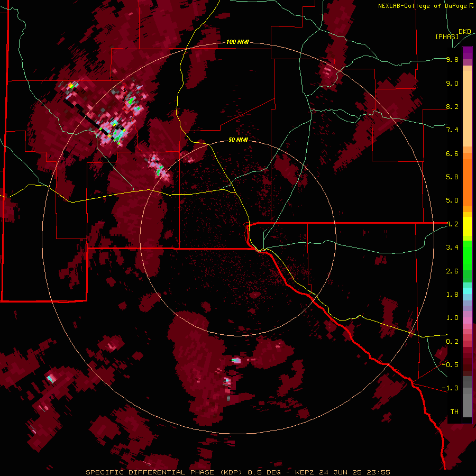
Task: Click the 4.2 value on the color scale
Action: 452,224
